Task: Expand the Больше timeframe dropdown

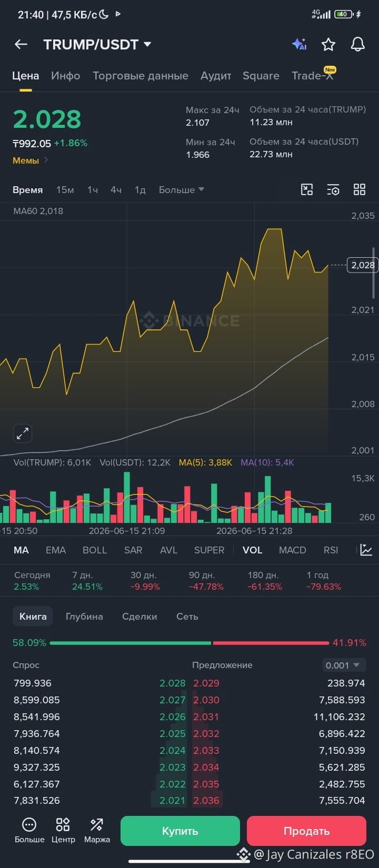Action: click(182, 190)
